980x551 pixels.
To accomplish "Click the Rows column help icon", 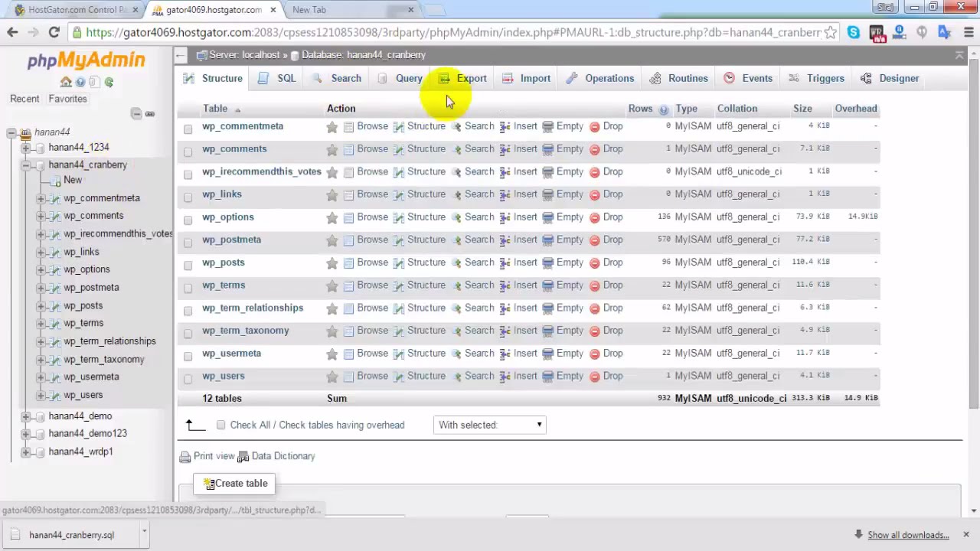I will [x=664, y=109].
